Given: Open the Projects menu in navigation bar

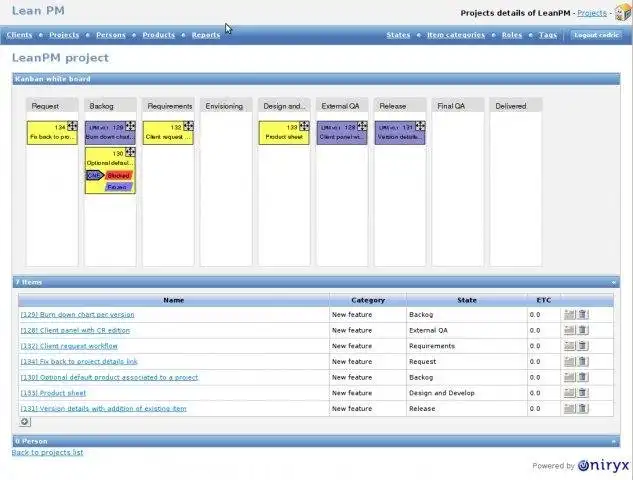Looking at the screenshot, I should point(64,35).
